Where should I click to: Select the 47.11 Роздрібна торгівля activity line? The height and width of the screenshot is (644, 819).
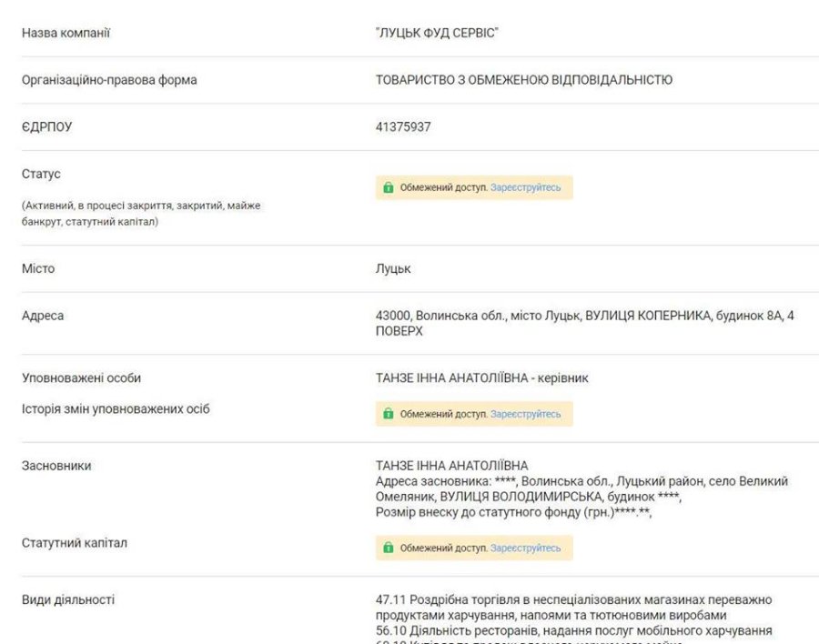point(573,599)
